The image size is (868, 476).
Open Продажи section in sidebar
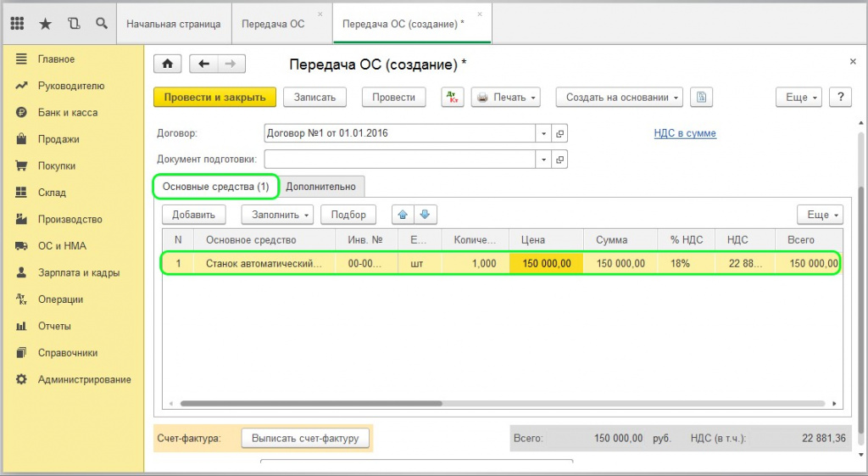pyautogui.click(x=58, y=138)
